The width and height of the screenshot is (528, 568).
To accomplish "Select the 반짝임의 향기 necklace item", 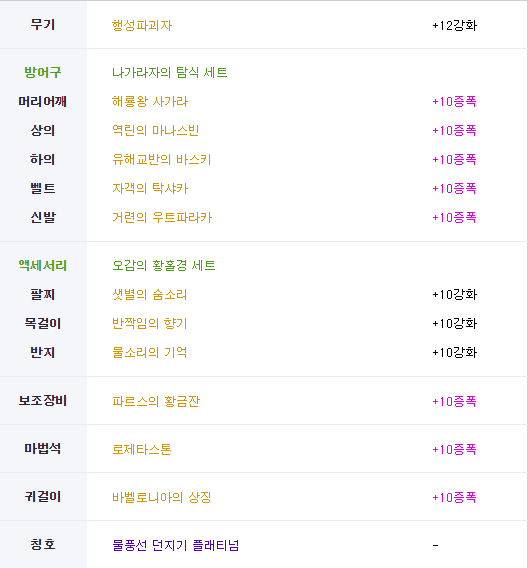I will tap(150, 323).
